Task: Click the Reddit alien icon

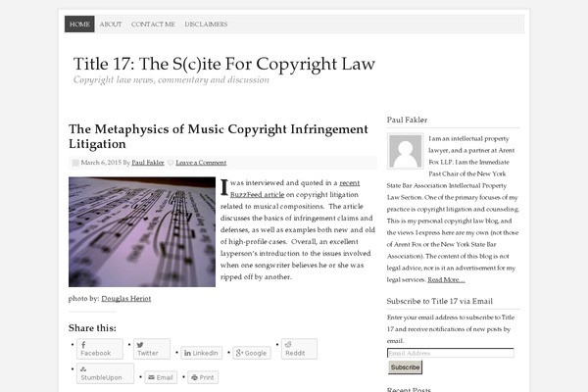Action: pyautogui.click(x=288, y=344)
